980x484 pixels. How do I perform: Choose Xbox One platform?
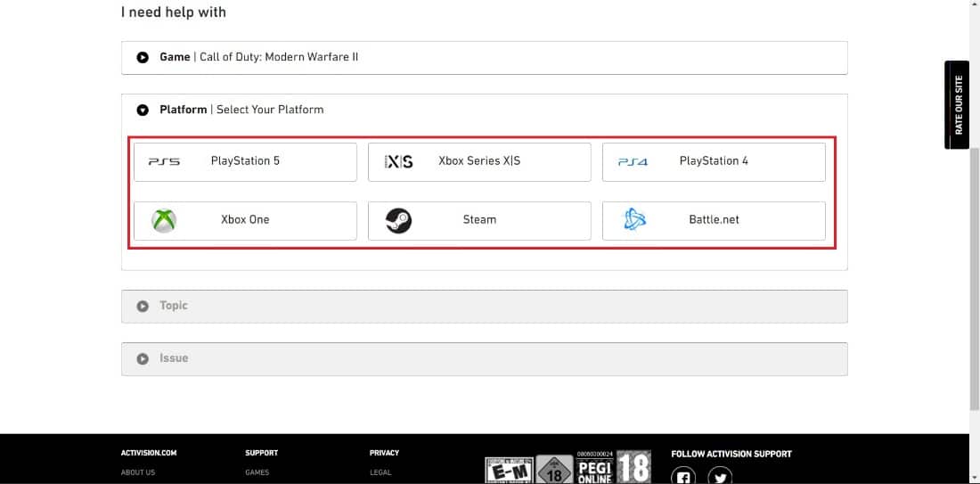pos(245,221)
